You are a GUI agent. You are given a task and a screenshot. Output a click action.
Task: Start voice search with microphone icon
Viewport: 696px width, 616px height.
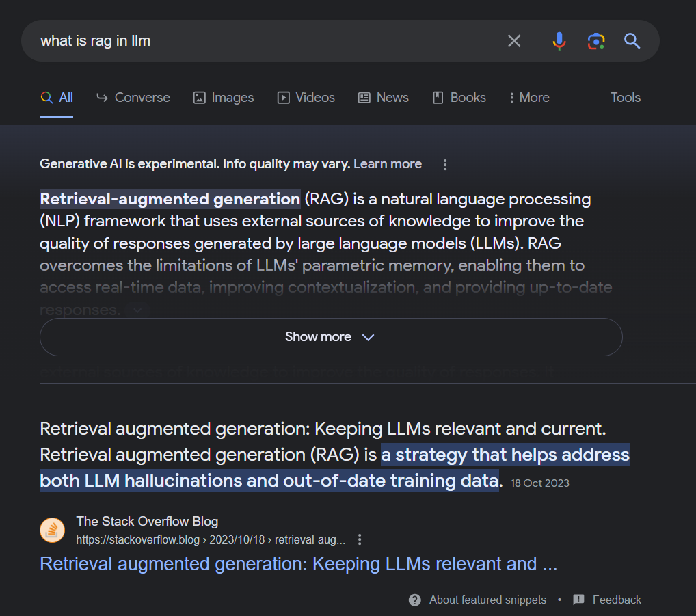pyautogui.click(x=559, y=41)
